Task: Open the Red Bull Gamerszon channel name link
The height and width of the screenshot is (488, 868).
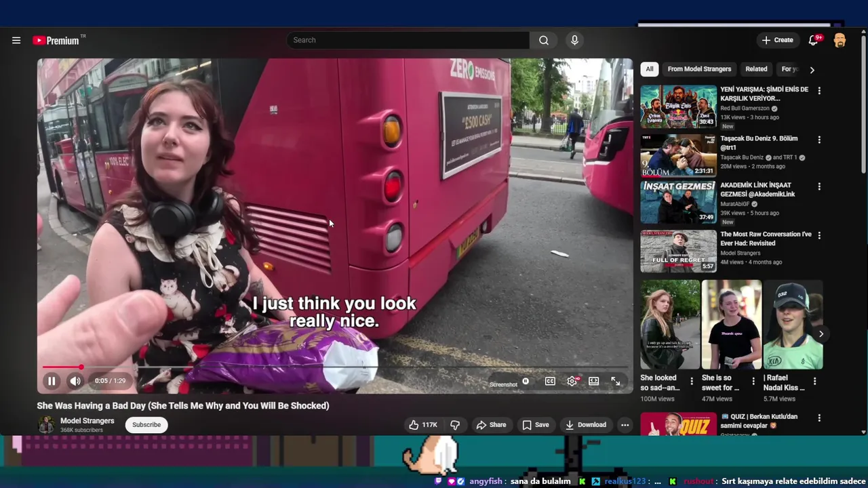Action: click(745, 108)
